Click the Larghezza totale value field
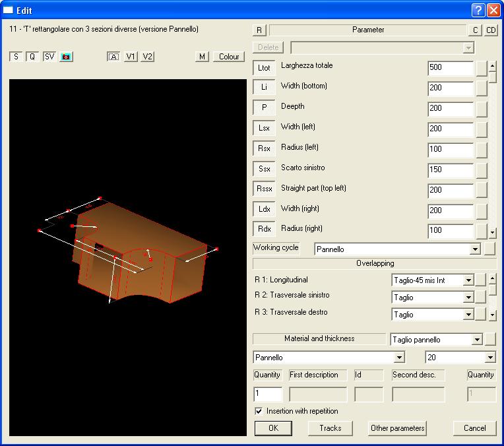The height and width of the screenshot is (446, 504). click(450, 68)
